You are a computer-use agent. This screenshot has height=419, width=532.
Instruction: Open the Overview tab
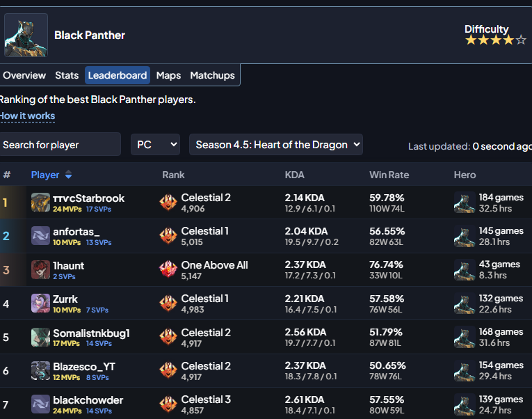point(24,75)
